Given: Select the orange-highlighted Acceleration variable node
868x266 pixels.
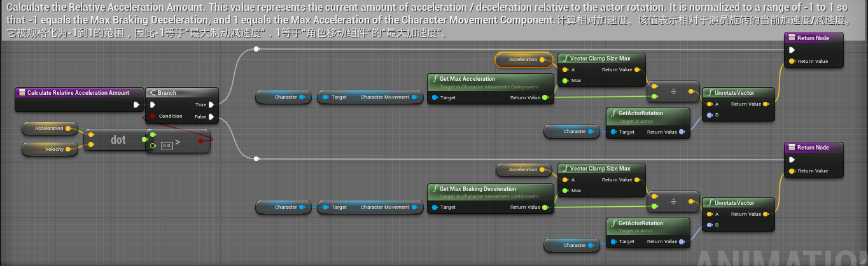Looking at the screenshot, I should click(522, 60).
